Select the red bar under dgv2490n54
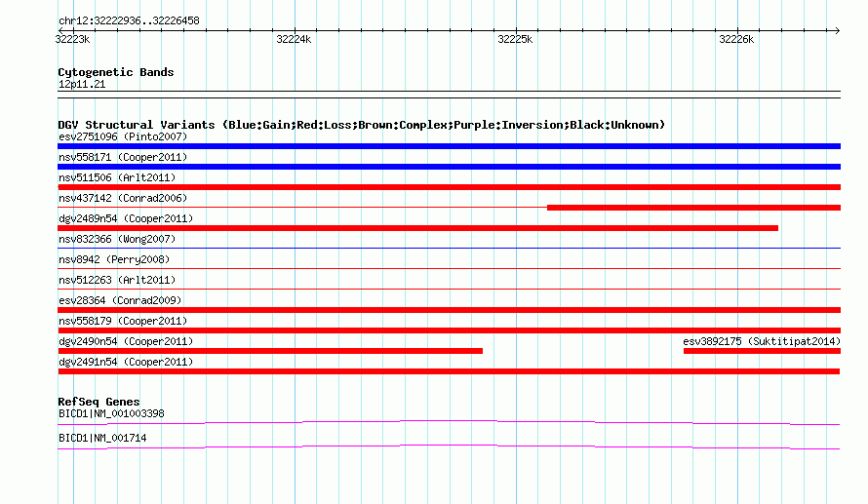This screenshot has width=868, height=504. tap(270, 351)
